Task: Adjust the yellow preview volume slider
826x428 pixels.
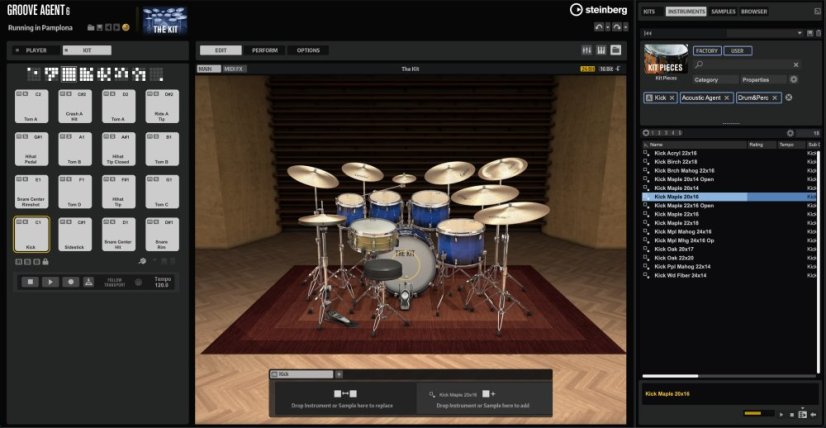Action: click(x=759, y=414)
